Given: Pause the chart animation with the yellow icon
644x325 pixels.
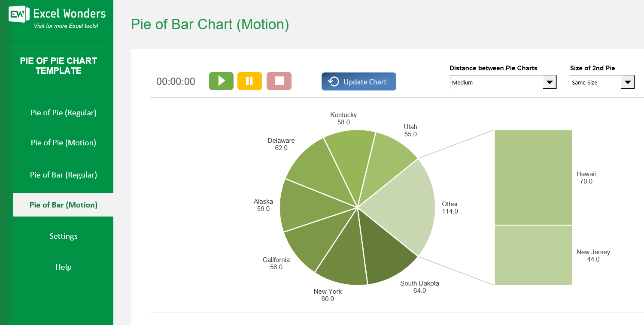Looking at the screenshot, I should tap(249, 81).
